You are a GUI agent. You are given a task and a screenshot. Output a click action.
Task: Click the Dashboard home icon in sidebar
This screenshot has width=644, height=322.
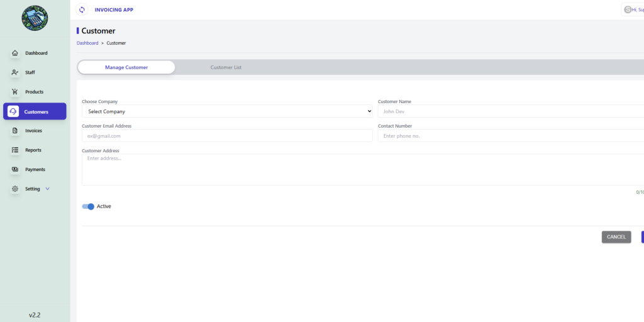15,53
